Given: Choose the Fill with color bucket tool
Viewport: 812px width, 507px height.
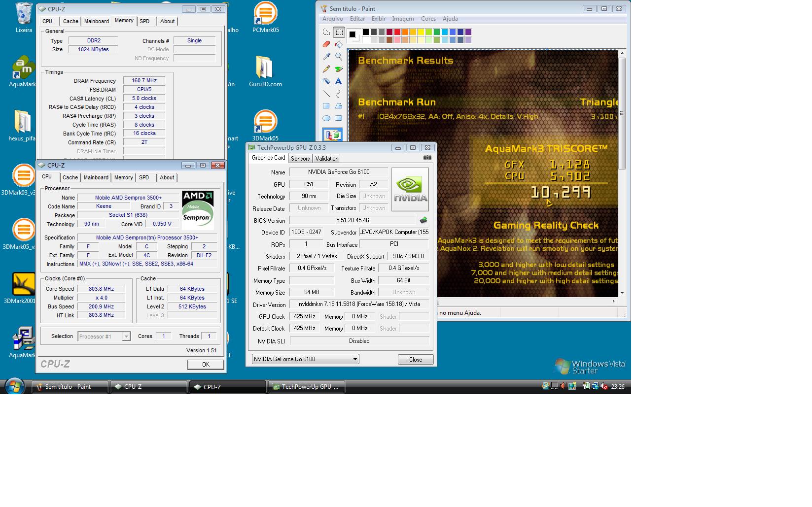Looking at the screenshot, I should (339, 44).
